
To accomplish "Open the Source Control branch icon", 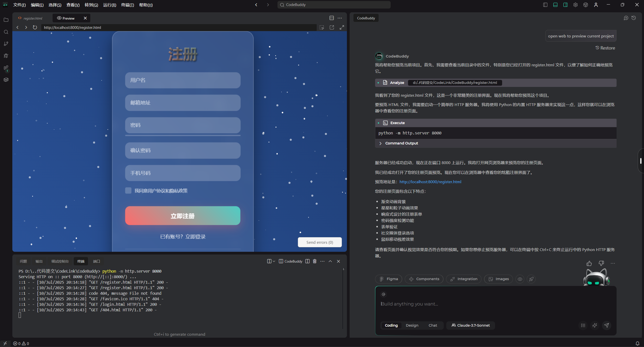I will click(x=6, y=44).
